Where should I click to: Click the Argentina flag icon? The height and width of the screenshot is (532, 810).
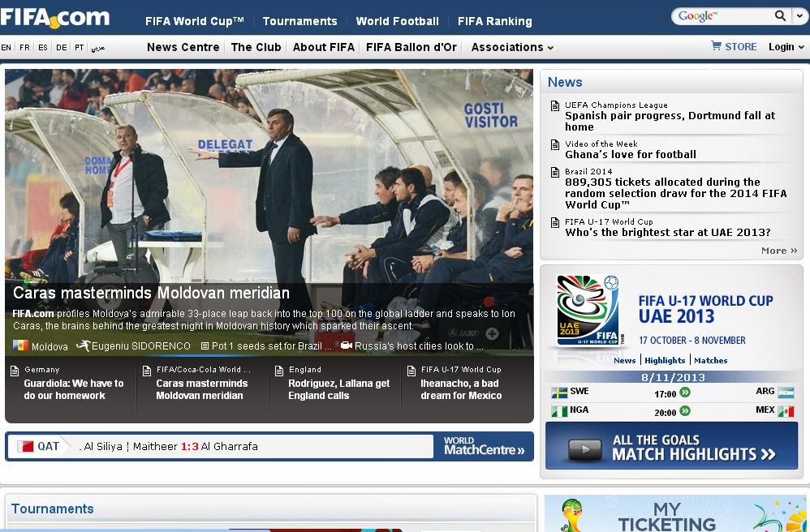click(786, 393)
